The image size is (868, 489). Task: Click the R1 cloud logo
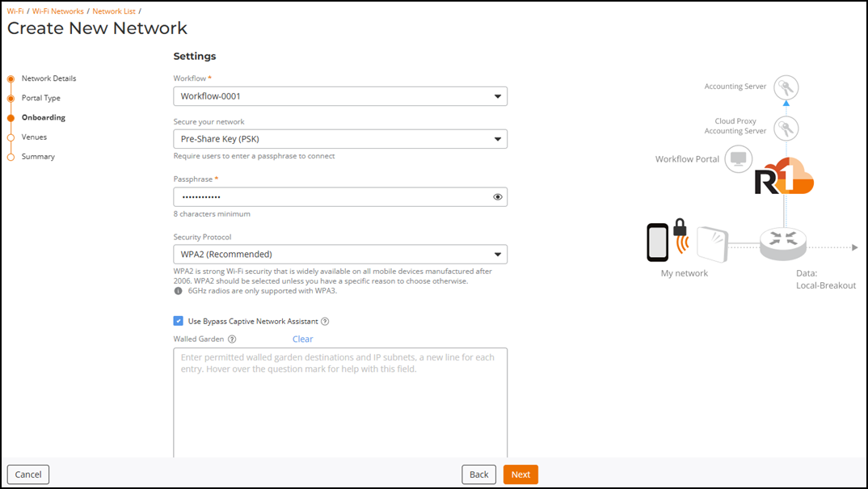784,177
